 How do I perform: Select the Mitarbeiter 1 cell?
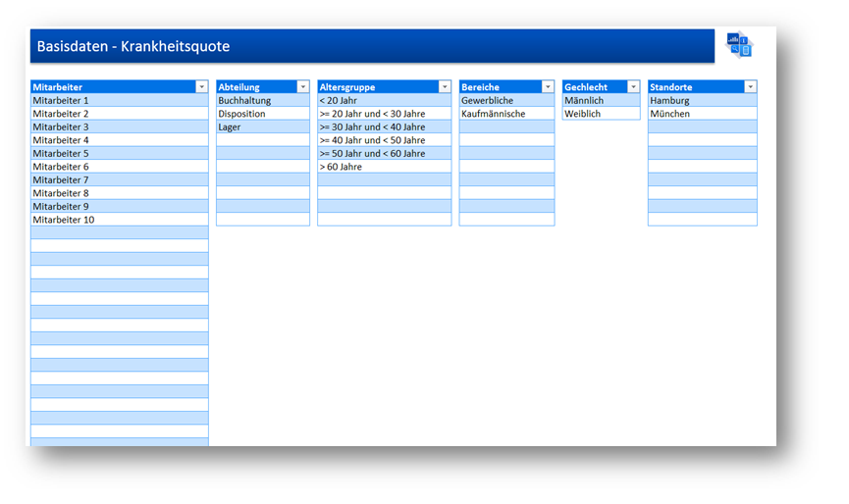(119, 100)
